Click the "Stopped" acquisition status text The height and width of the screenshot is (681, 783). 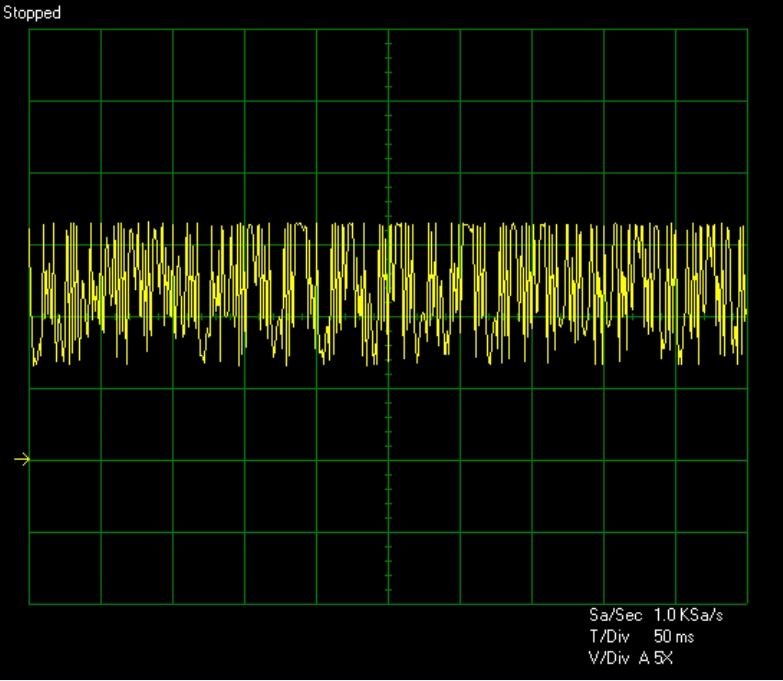32,12
